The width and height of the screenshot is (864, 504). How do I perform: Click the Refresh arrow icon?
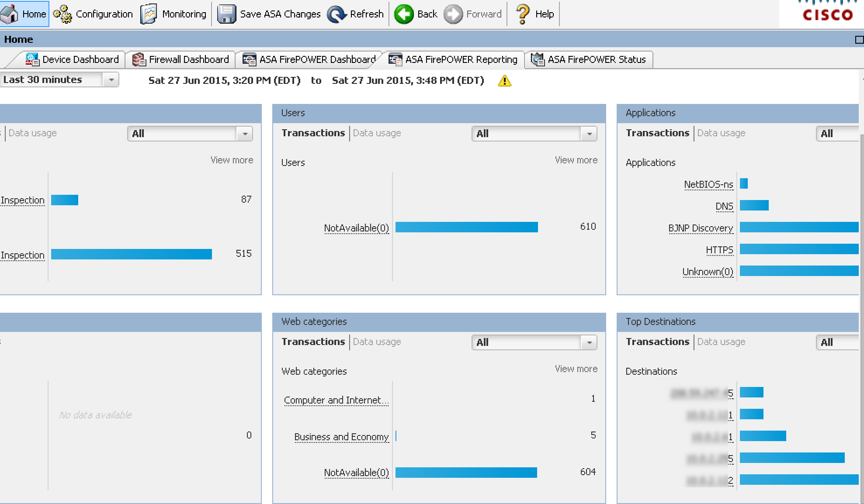pos(337,14)
